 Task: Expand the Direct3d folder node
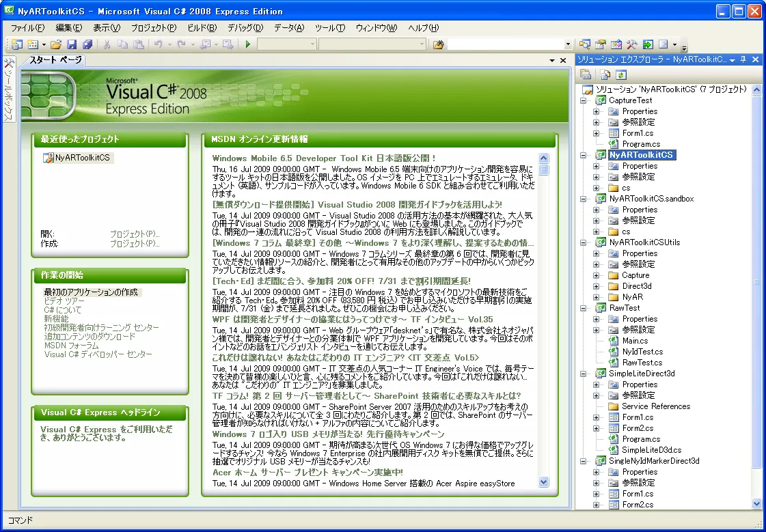click(x=596, y=286)
